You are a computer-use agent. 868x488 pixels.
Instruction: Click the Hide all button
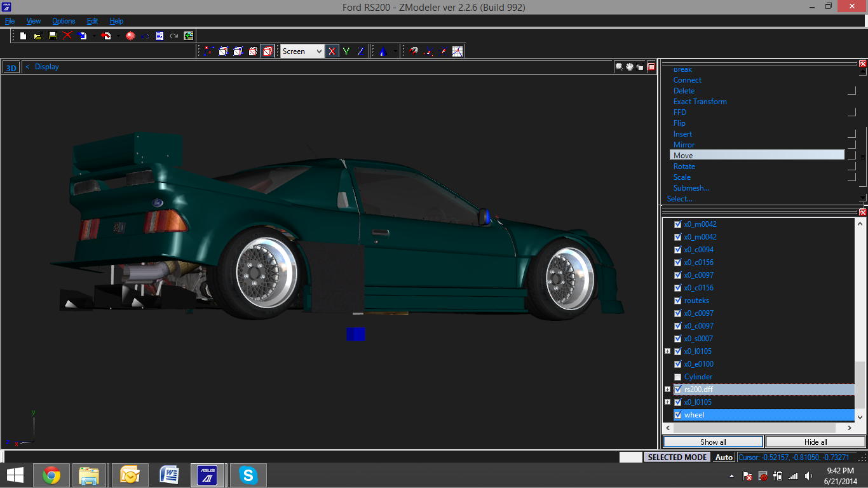[x=815, y=442]
